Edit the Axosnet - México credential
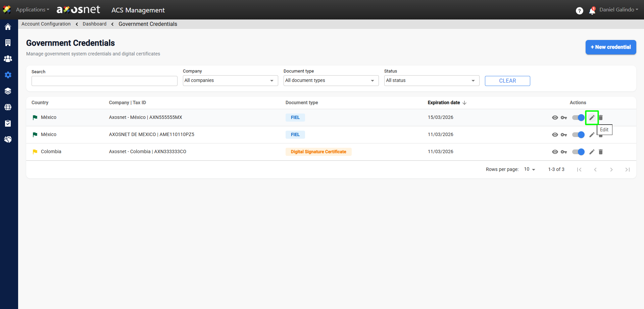This screenshot has width=644, height=309. [592, 118]
